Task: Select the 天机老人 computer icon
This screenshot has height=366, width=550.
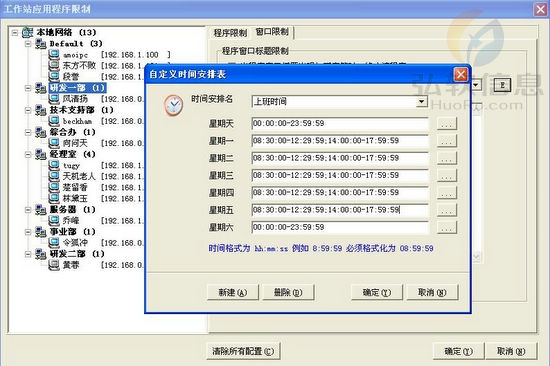Action: click(x=54, y=176)
